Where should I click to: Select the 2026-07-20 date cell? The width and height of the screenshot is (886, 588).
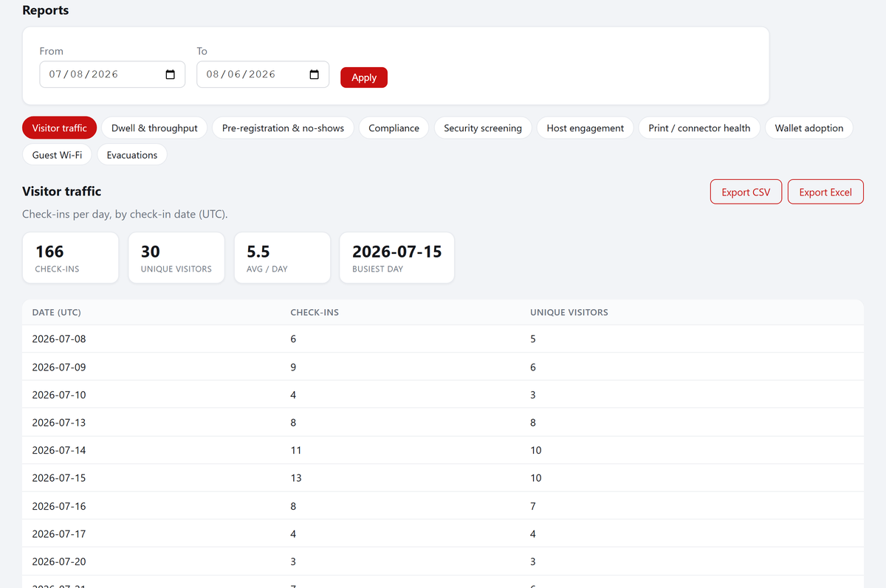59,561
